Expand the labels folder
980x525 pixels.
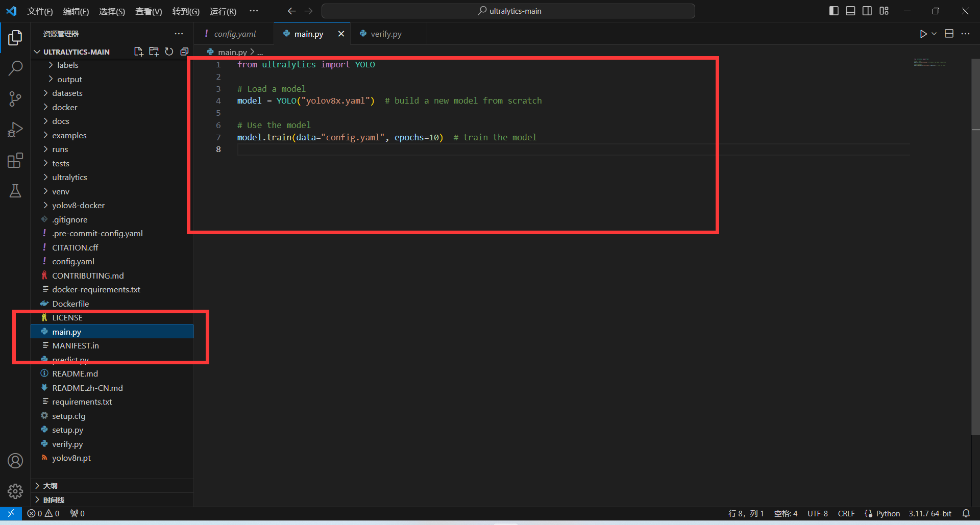tap(112, 65)
